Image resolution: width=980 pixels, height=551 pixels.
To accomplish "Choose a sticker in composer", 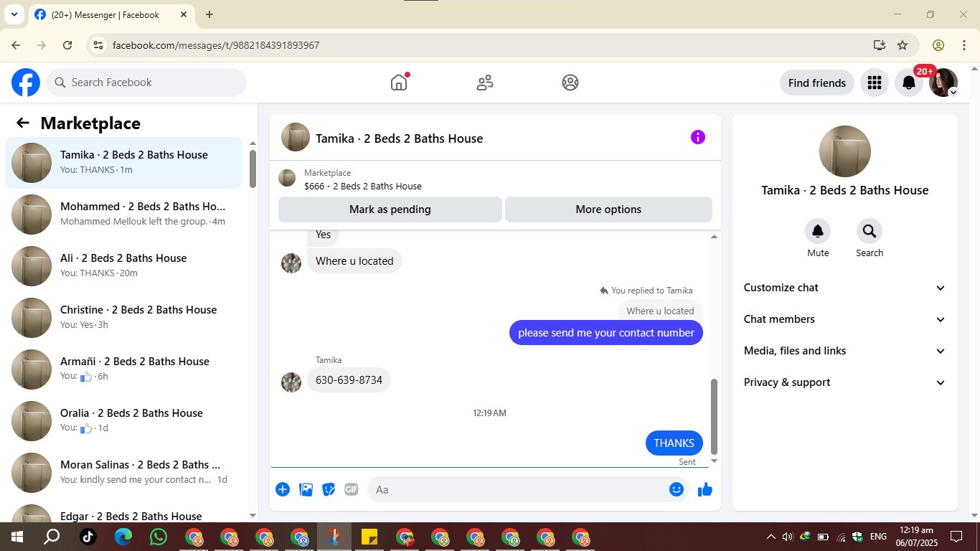I will coord(329,489).
